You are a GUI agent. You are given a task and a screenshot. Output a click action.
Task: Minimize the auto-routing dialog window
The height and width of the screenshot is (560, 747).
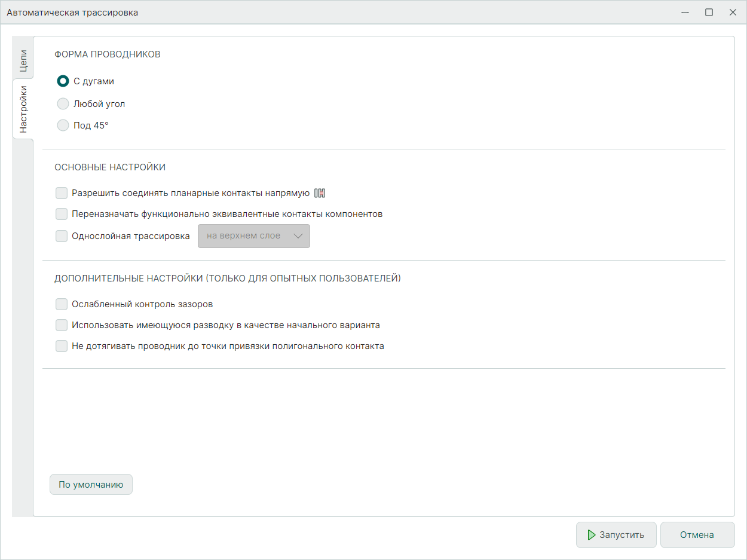pyautogui.click(x=685, y=12)
